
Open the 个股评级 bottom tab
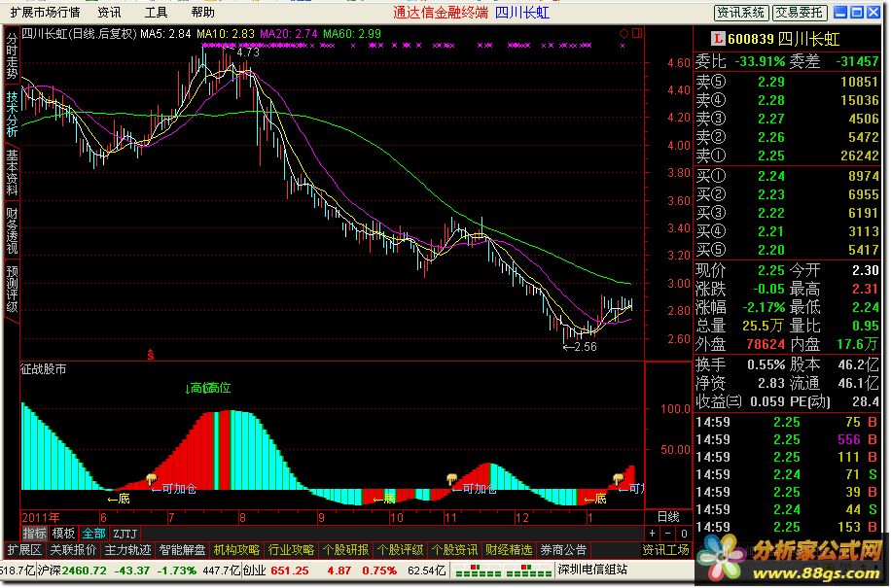(400, 550)
